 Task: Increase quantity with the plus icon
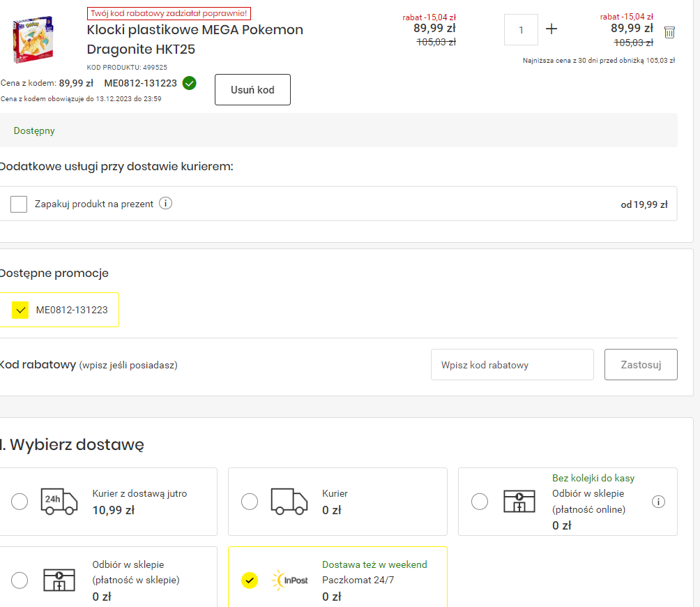pos(551,29)
